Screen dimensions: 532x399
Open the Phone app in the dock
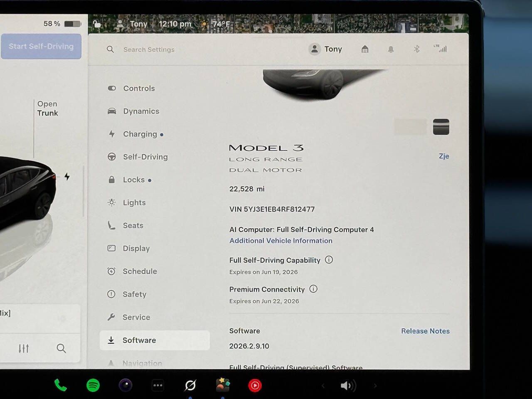point(61,386)
